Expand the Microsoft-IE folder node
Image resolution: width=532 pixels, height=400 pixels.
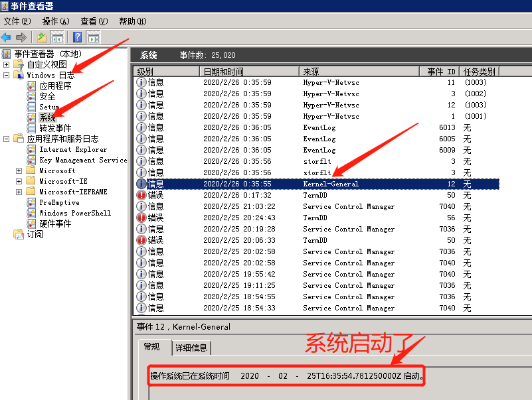tap(19, 181)
